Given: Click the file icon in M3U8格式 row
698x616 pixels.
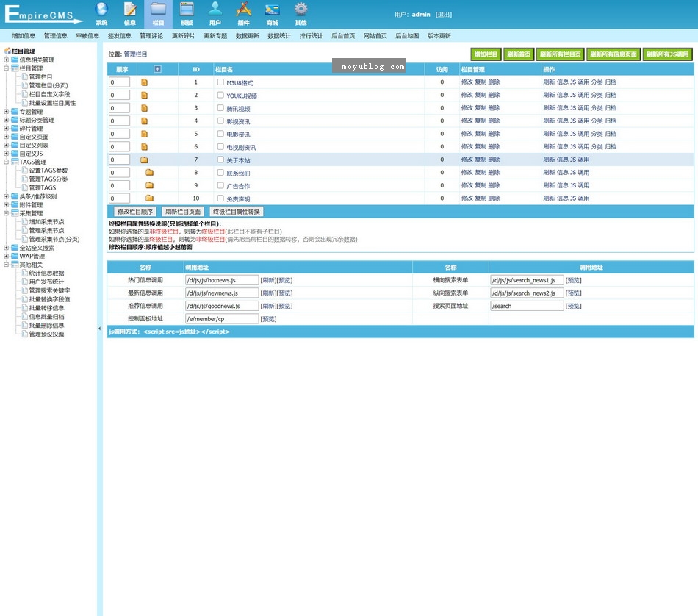Looking at the screenshot, I should click(x=144, y=82).
